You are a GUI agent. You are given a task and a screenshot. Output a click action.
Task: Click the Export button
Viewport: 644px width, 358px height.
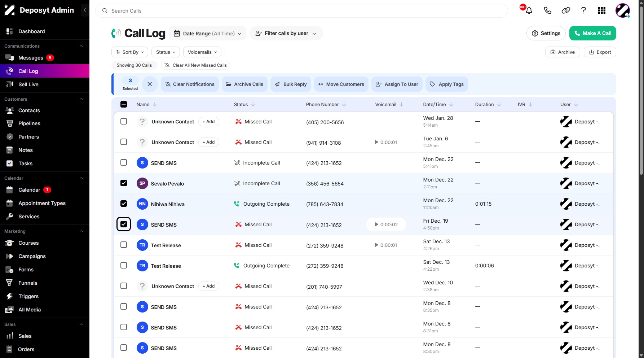600,52
